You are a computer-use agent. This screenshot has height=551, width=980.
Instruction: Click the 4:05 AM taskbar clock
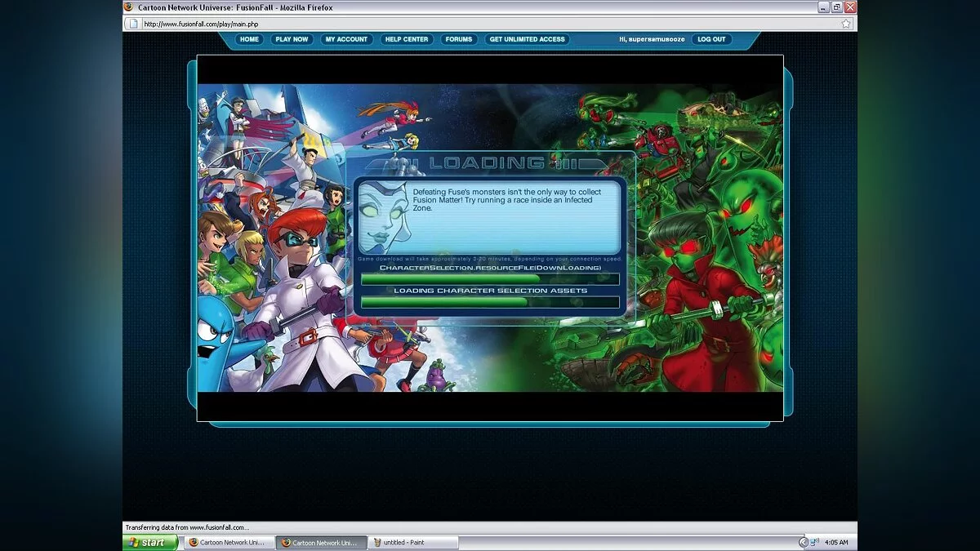(836, 542)
